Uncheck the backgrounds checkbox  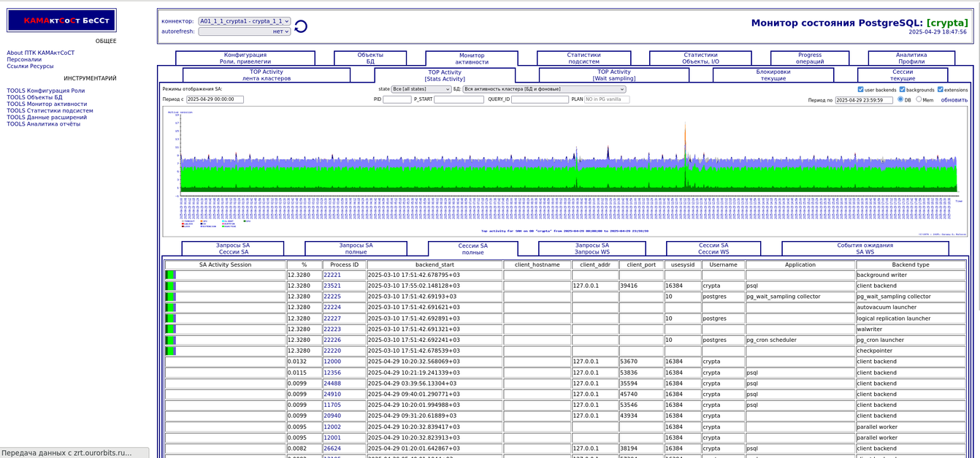point(902,90)
